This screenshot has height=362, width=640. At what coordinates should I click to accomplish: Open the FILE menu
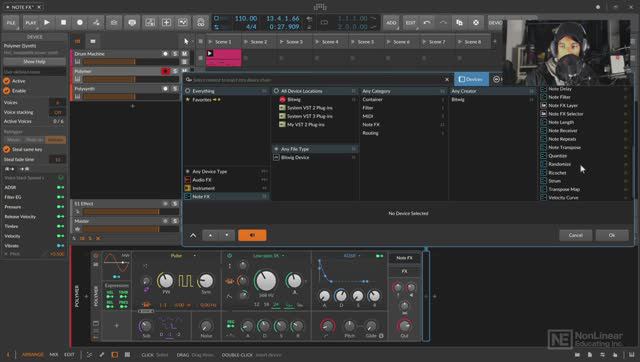[x=11, y=22]
